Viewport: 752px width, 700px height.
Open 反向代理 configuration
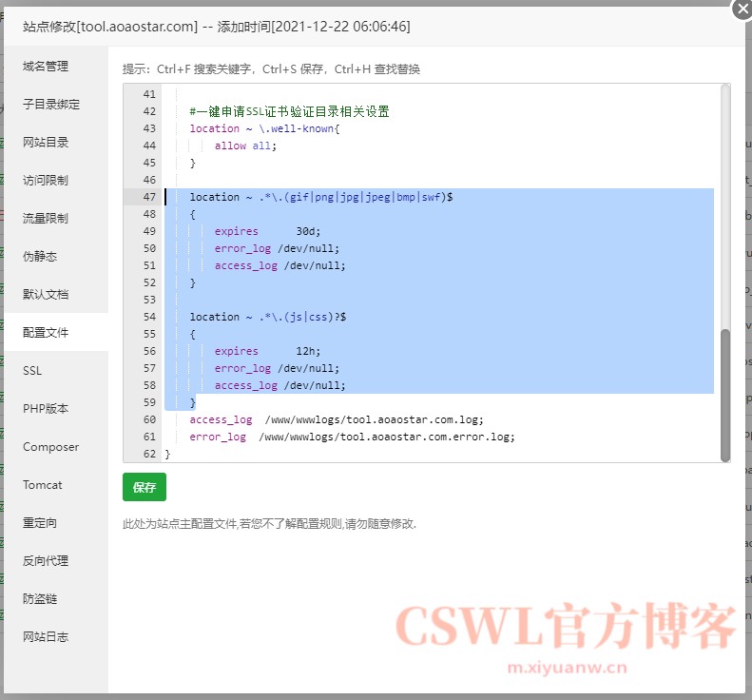click(46, 561)
